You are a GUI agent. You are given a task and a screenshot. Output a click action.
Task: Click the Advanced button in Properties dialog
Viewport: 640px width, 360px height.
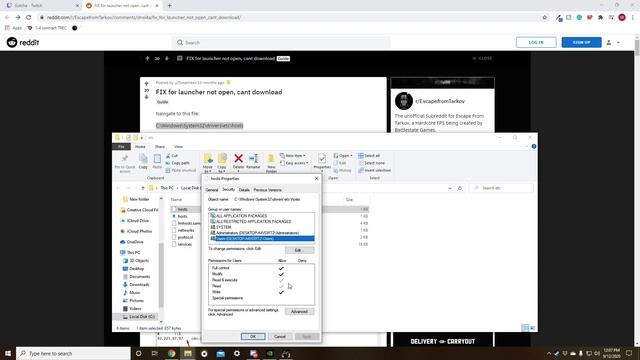[x=299, y=311]
